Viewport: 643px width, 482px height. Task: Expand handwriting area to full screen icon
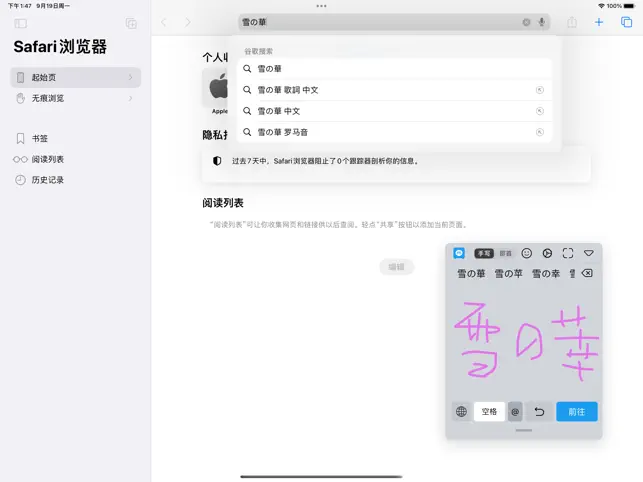click(568, 253)
